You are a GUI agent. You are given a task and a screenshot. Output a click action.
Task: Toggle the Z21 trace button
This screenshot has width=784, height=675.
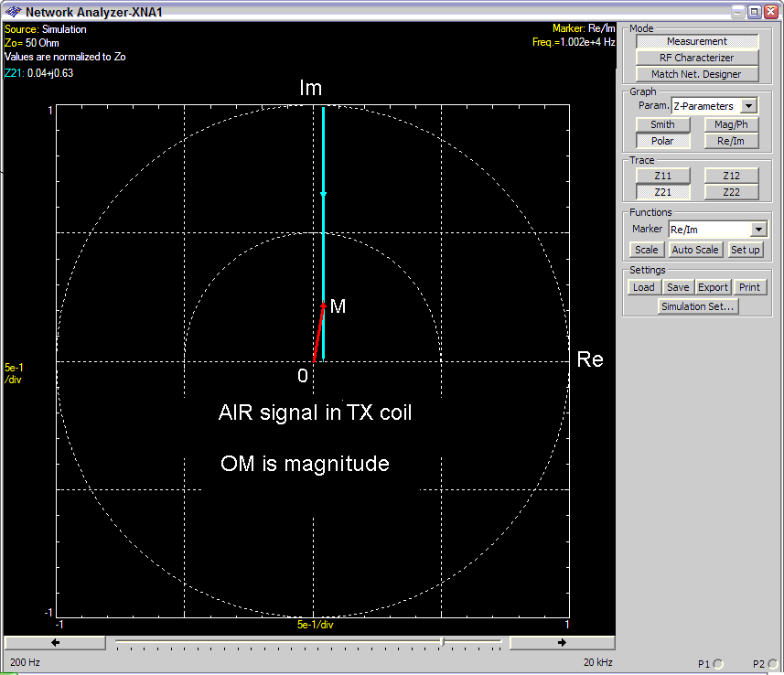(663, 192)
